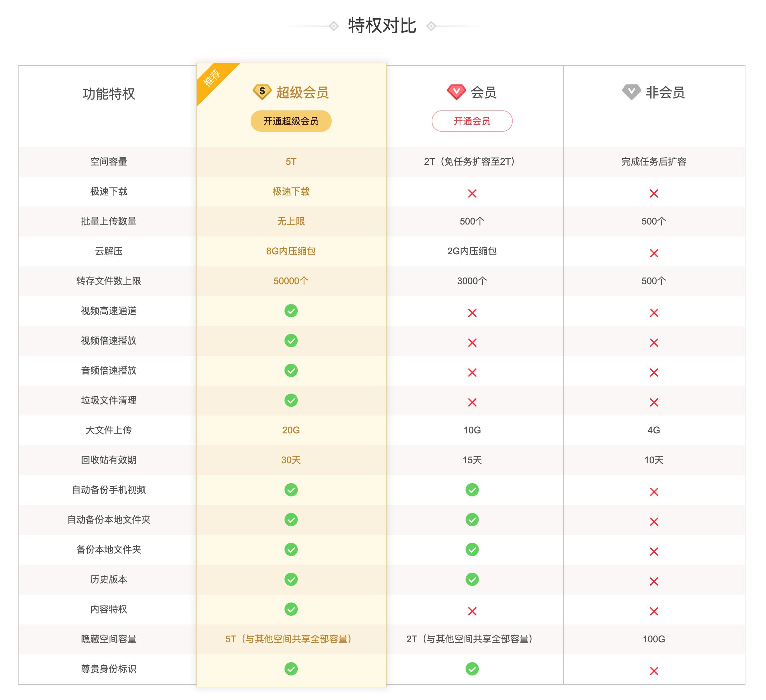Image resolution: width=766 pixels, height=700 pixels.
Task: Click the red X under 非会员 for 内容特权
Action: click(654, 609)
